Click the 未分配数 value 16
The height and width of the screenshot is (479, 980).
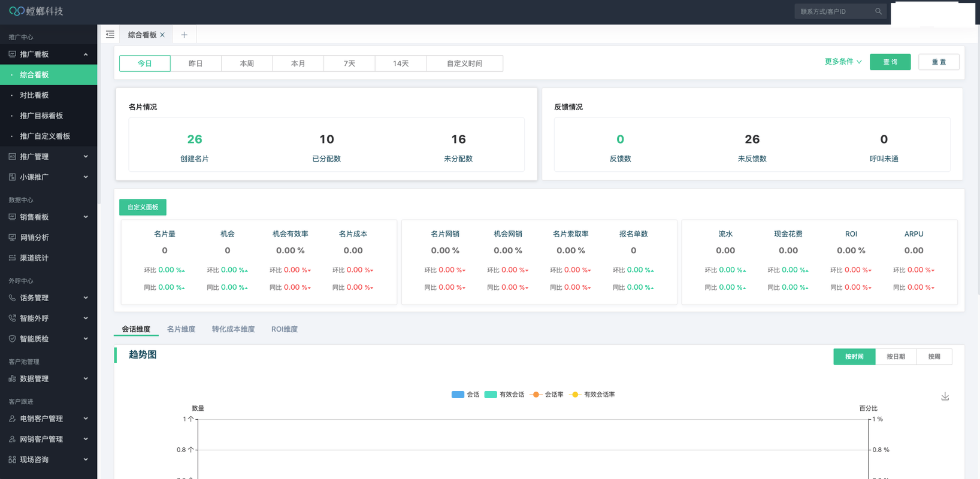[x=458, y=140]
